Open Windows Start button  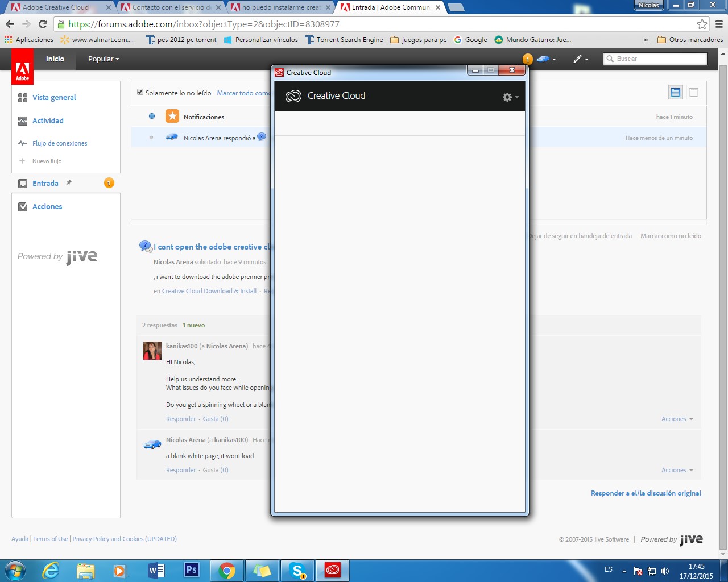click(15, 570)
